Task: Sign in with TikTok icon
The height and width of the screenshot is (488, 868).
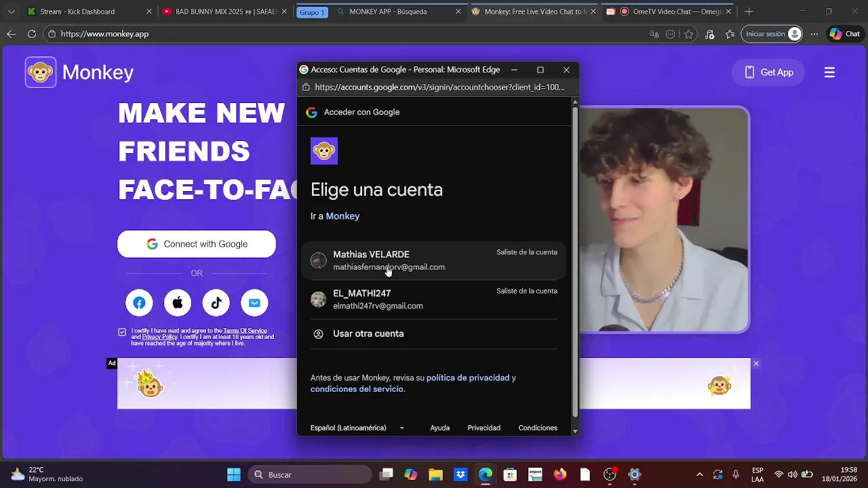Action: 216,303
